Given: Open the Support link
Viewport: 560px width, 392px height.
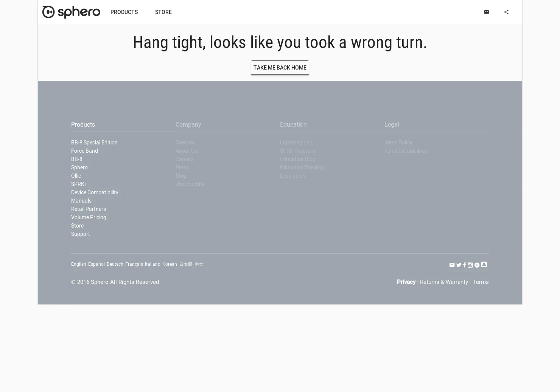Looking at the screenshot, I should click(81, 234).
